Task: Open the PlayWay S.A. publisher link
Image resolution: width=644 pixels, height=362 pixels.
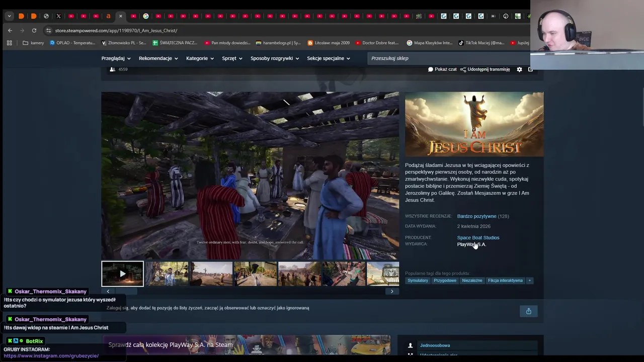Action: coord(471,244)
